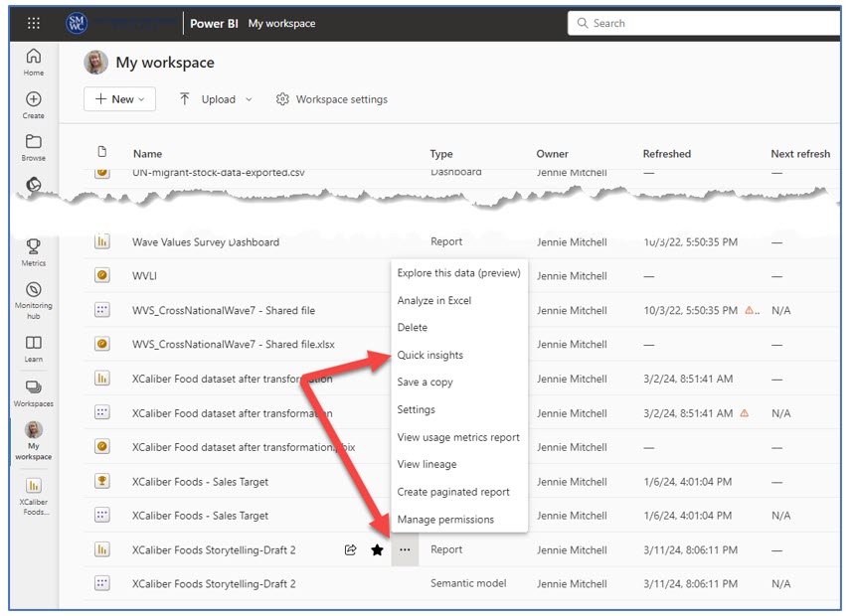
Task: Open Settings from the context menu
Action: point(417,409)
